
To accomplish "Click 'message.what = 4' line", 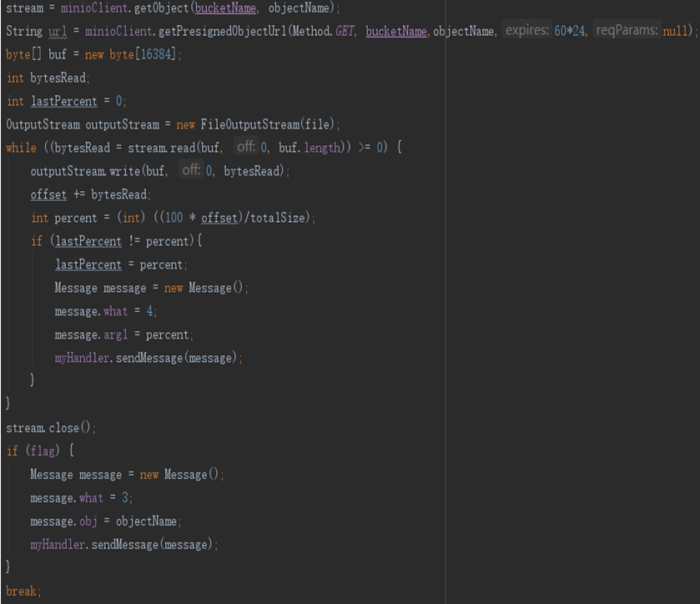I will click(x=106, y=311).
